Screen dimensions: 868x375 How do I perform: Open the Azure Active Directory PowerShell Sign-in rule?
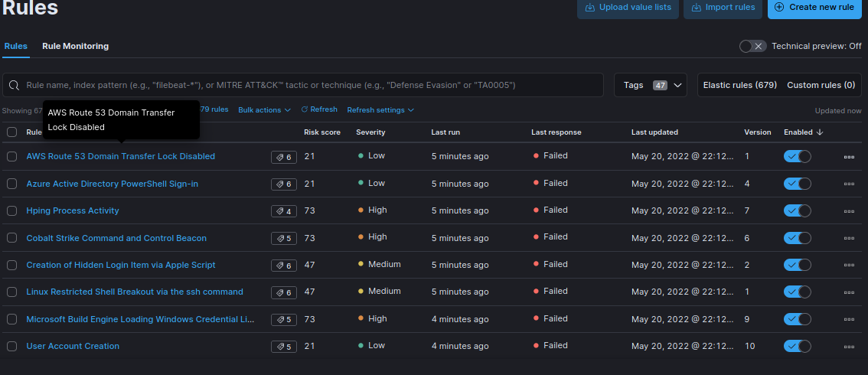pos(113,184)
